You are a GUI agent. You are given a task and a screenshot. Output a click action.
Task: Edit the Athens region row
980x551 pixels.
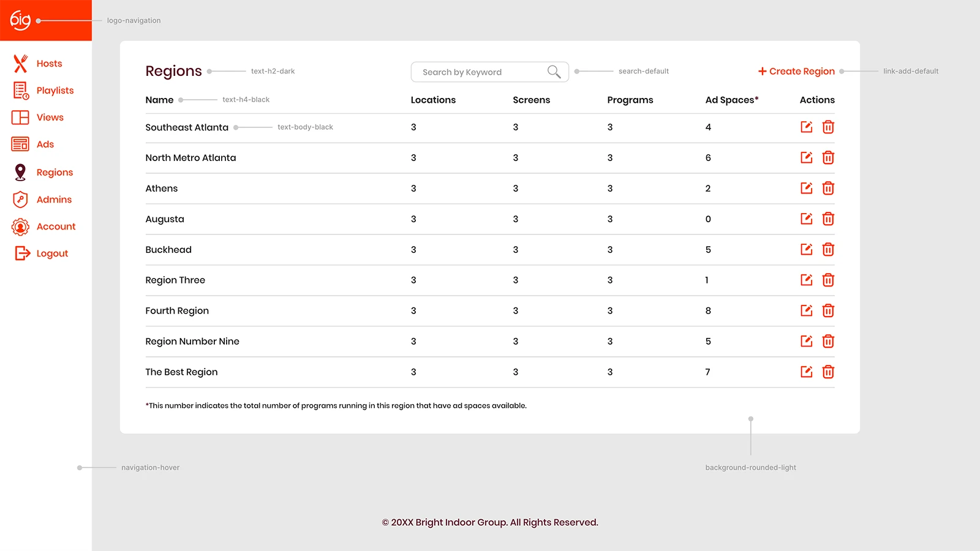[807, 188]
